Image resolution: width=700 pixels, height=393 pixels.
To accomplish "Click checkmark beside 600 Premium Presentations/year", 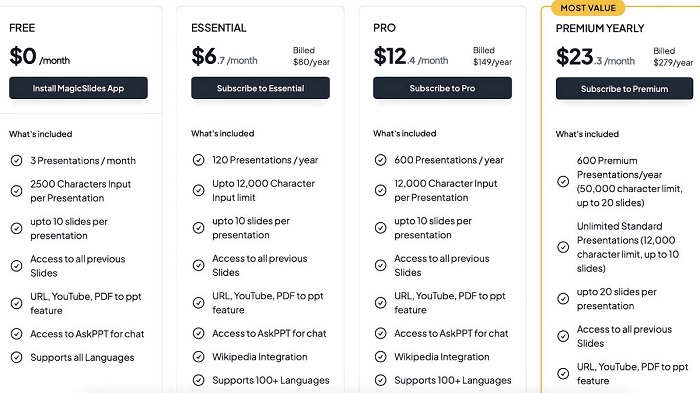I will coord(563,181).
